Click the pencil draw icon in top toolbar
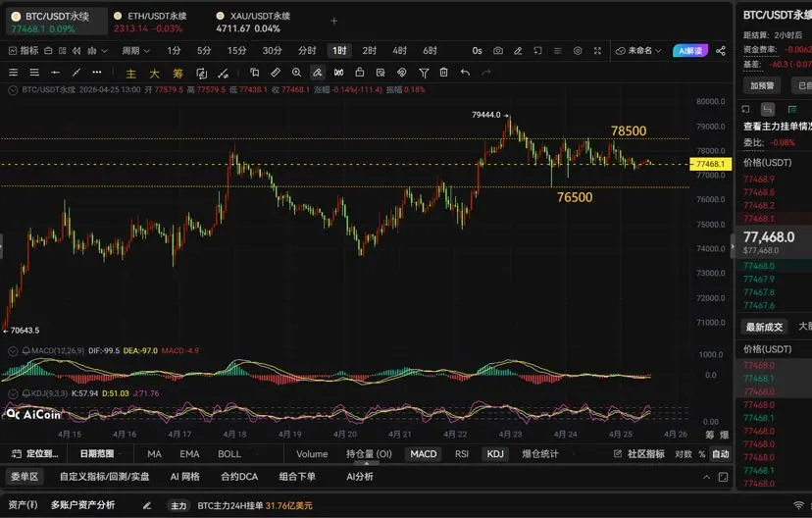The width and height of the screenshot is (812, 518). (518, 51)
